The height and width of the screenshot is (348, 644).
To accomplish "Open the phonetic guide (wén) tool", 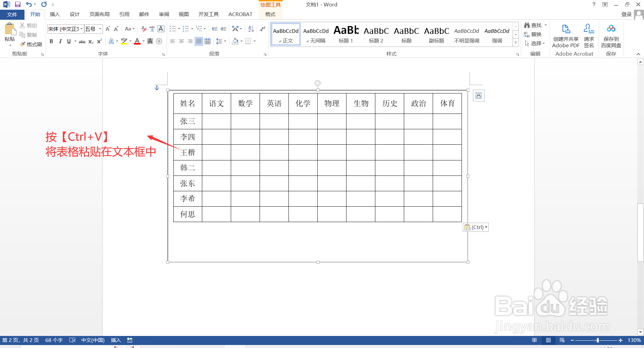I will coord(152,29).
